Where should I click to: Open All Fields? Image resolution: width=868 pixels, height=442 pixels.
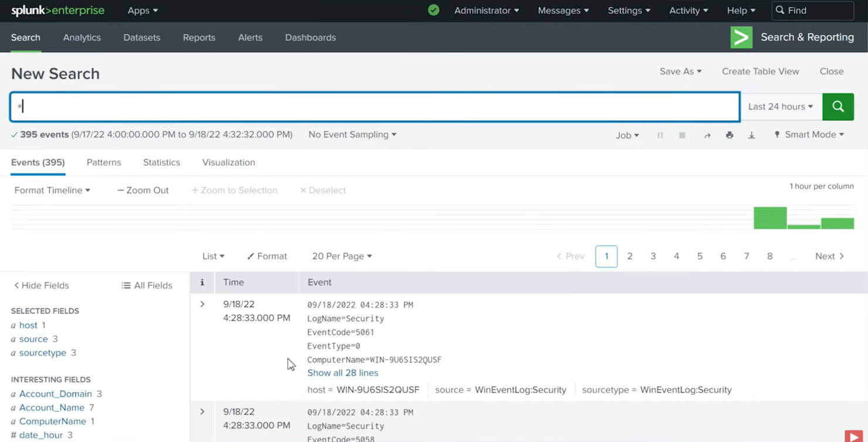tap(147, 285)
